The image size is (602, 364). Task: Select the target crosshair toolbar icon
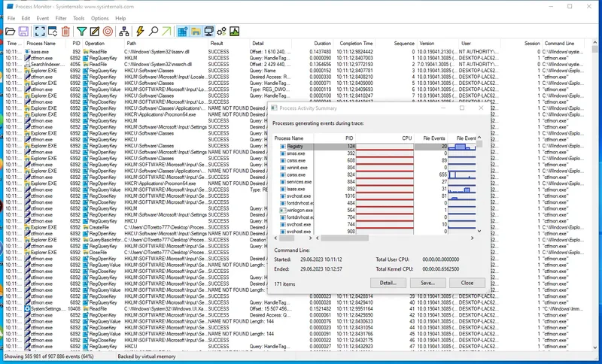click(x=108, y=32)
